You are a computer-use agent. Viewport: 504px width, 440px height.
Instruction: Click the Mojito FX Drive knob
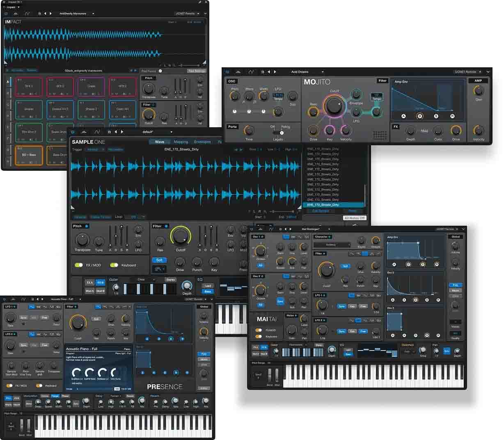(x=456, y=131)
